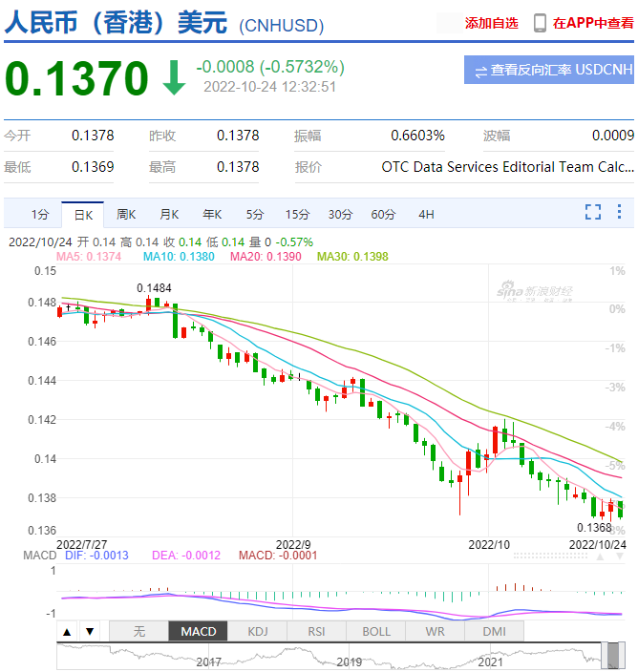Click the fullscreen chart icon
The height and width of the screenshot is (672, 638).
click(593, 213)
